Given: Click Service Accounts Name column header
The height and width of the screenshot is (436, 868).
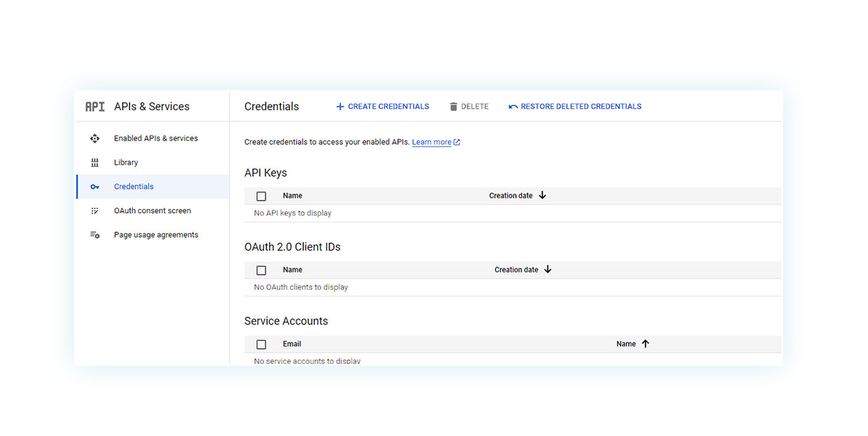Looking at the screenshot, I should [626, 344].
